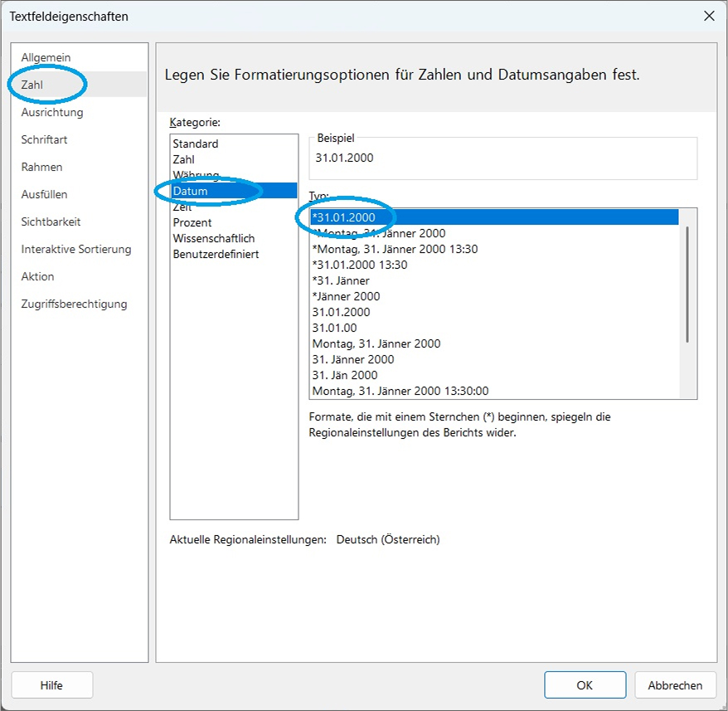Go to the Rahmen page

point(41,167)
